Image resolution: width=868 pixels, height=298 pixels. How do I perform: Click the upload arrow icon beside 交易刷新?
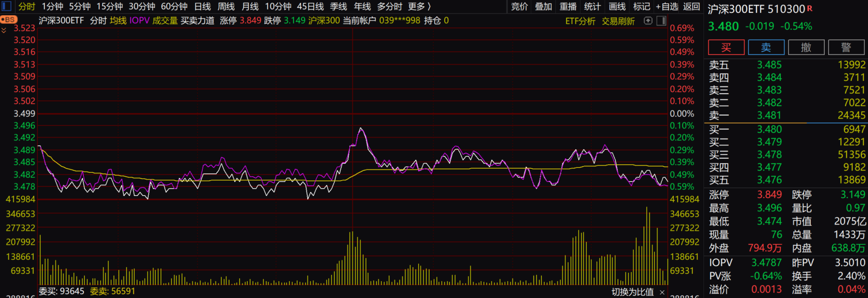[x=648, y=21]
